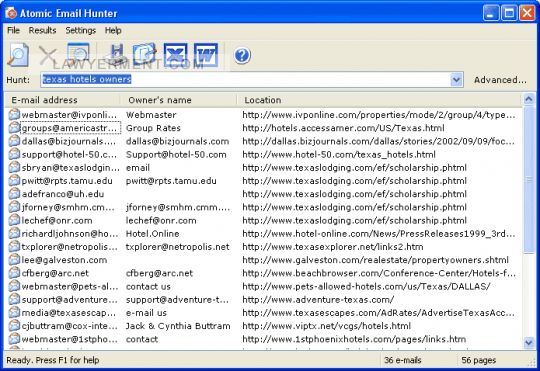Image resolution: width=540 pixels, height=371 pixels.
Task: Click envelope icon beside webmaster@ivponli...
Action: (x=14, y=114)
